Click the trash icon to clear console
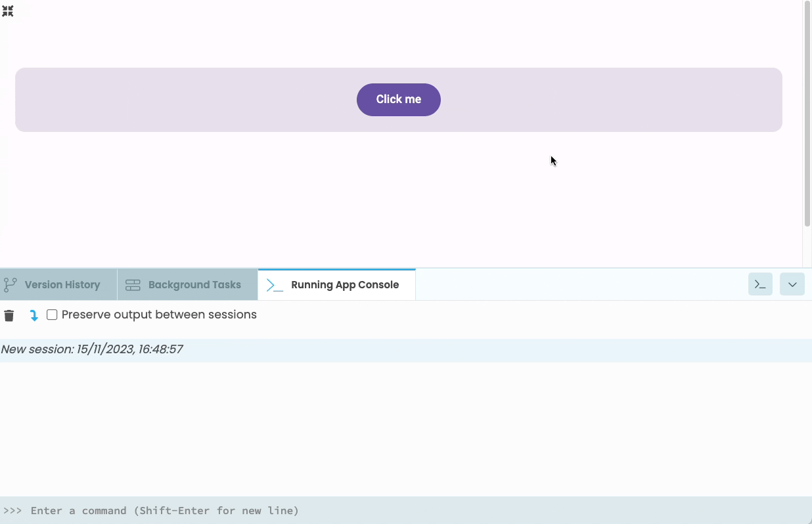Image resolution: width=812 pixels, height=524 pixels. tap(9, 315)
